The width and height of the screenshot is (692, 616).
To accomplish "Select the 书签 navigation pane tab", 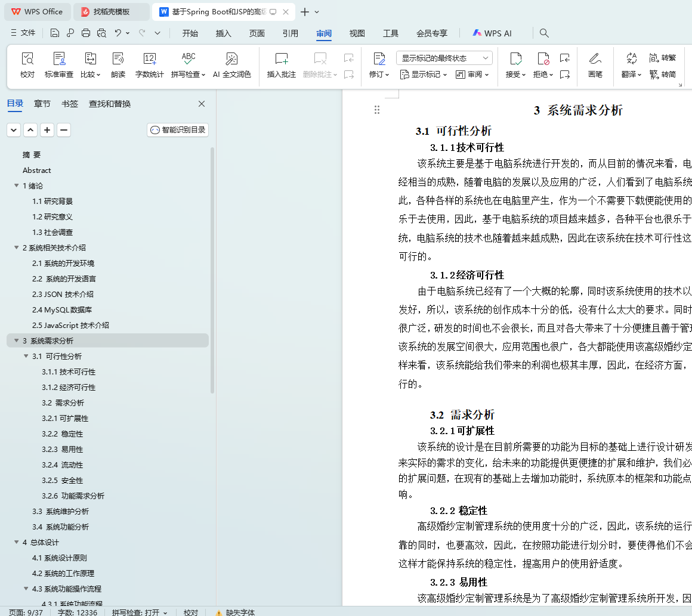I will 69,104.
